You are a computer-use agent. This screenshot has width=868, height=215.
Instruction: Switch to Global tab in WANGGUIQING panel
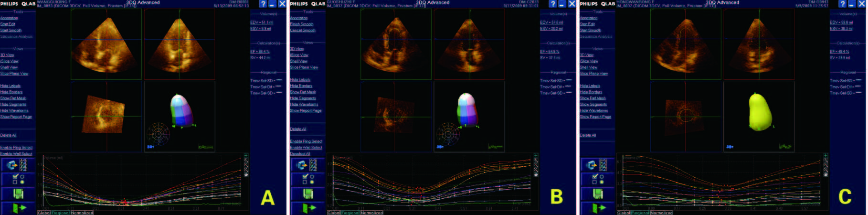tap(44, 213)
